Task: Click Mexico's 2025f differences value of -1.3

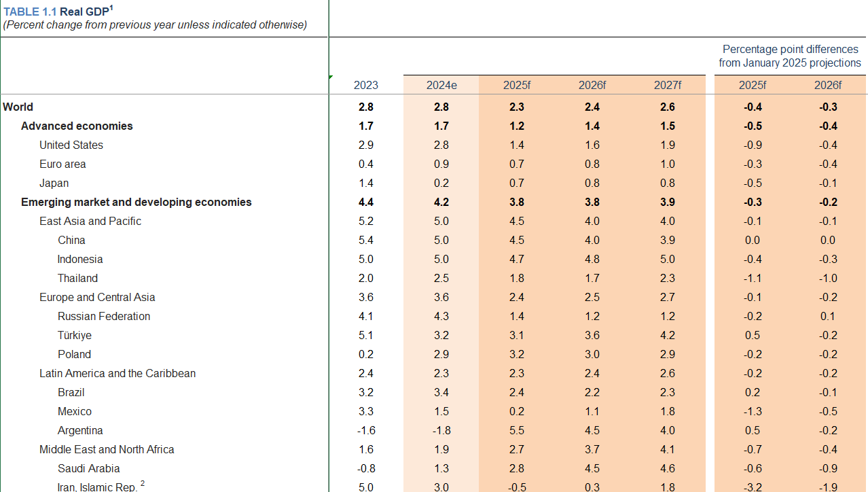Action: tap(753, 411)
